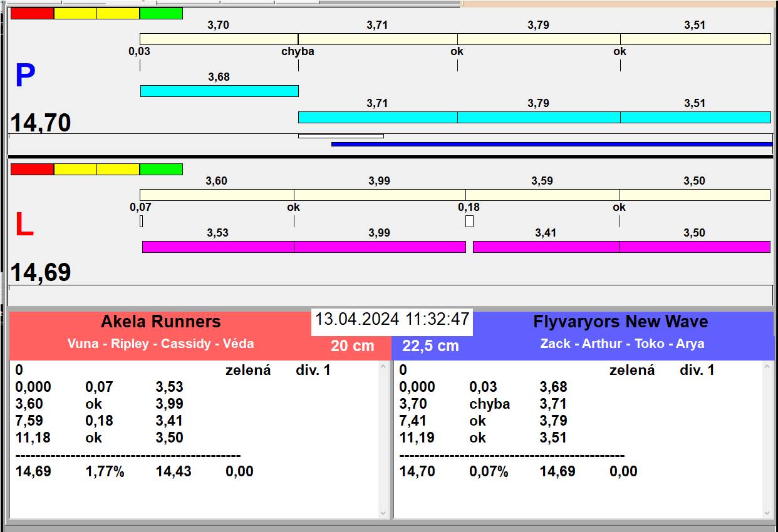This screenshot has height=532, width=778.
Task: Select the magenta 3,53 run bar
Action: pyautogui.click(x=218, y=247)
